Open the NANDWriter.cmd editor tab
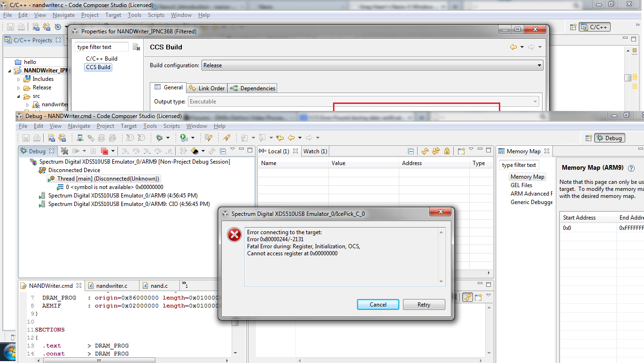Viewport: 644px width, 363px height. click(x=51, y=285)
